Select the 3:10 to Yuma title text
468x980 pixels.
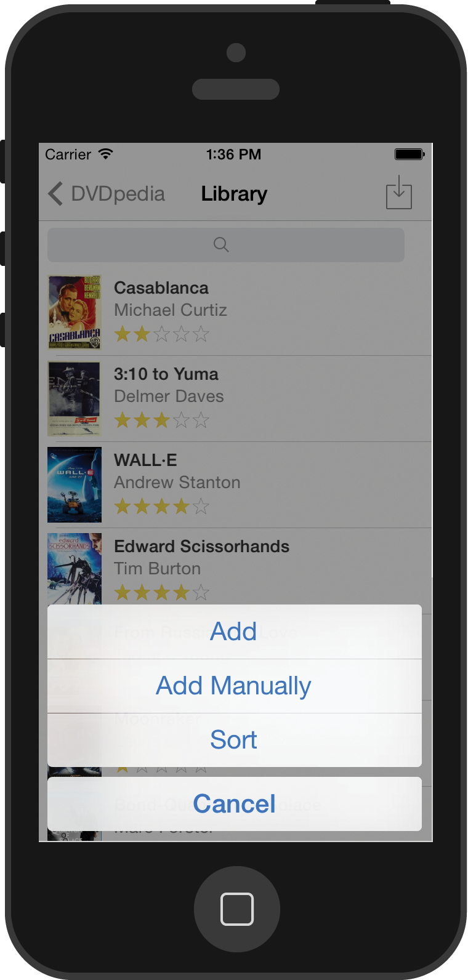(166, 374)
